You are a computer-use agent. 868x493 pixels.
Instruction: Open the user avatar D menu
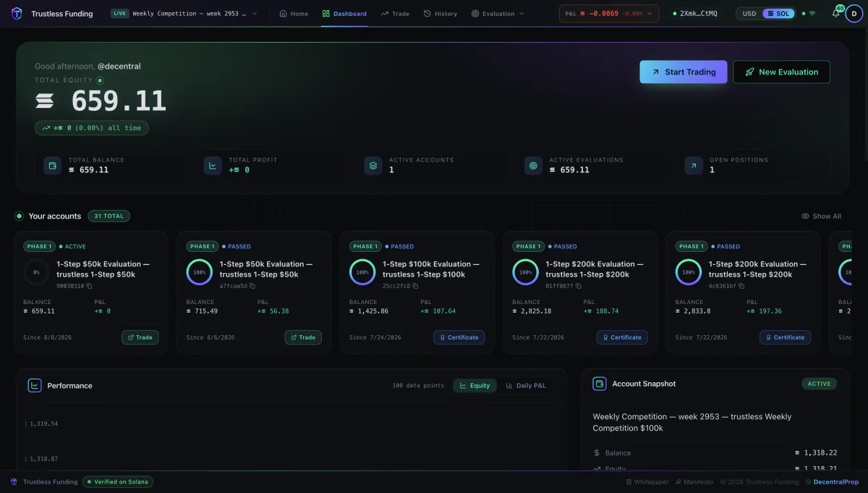(854, 14)
